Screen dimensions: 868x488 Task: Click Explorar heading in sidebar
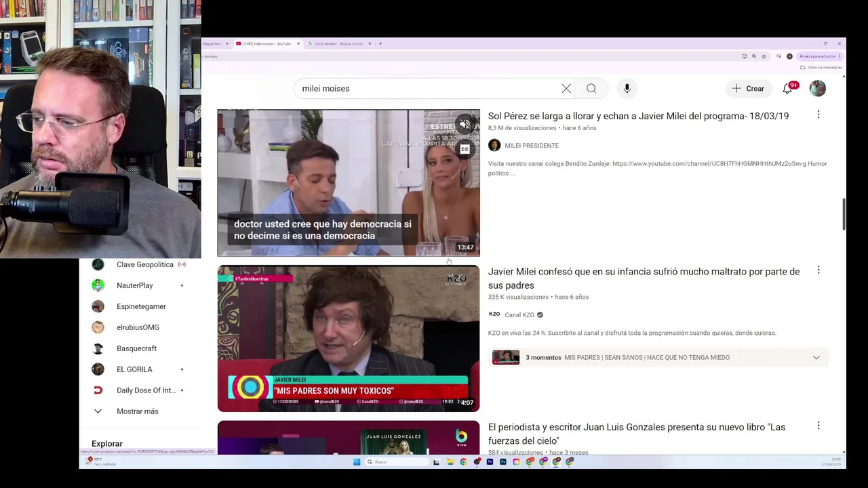click(x=107, y=443)
